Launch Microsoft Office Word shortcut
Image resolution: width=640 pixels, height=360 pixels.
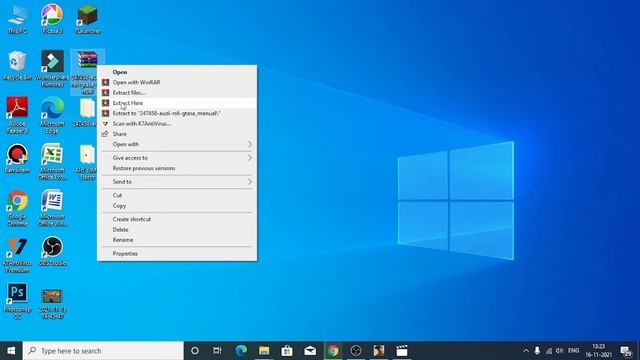pos(52,208)
